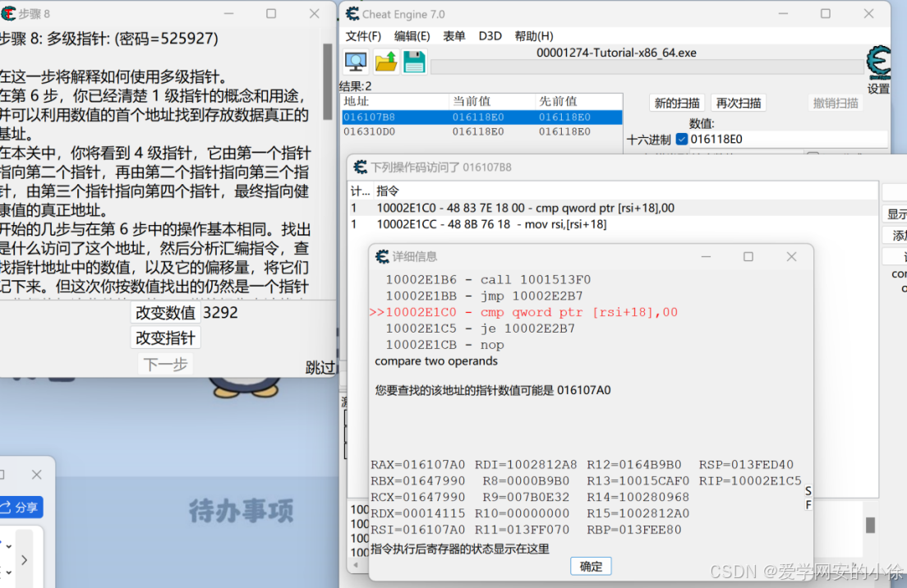Click the 跳过 skip link

point(320,368)
